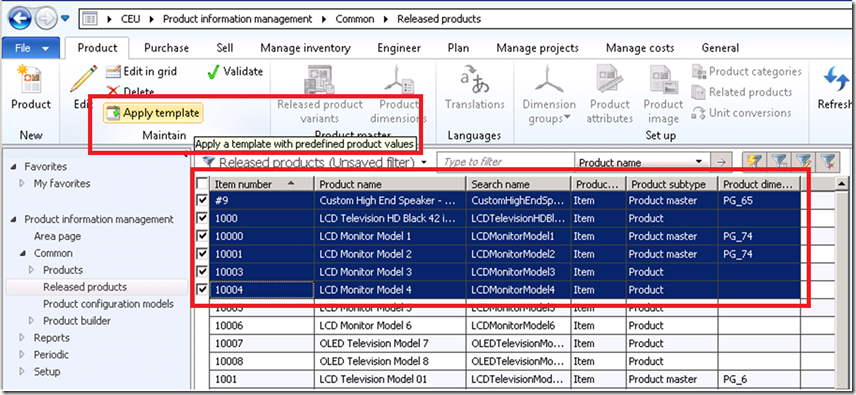Click the Delete command
This screenshot has height=395, width=856.
[130, 91]
